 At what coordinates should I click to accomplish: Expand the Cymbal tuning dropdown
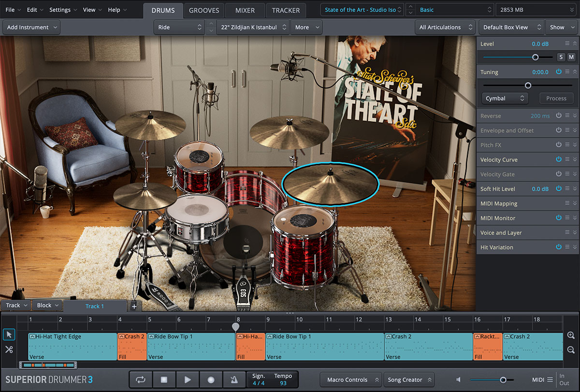tap(505, 98)
